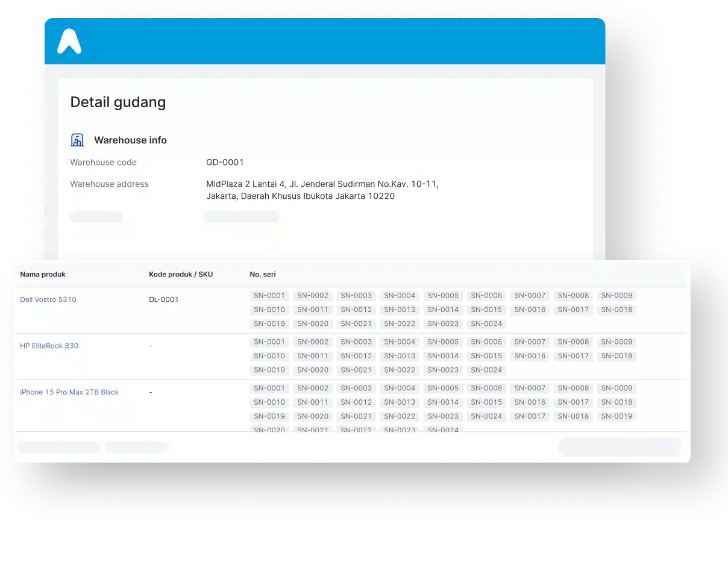Select SN-0005 tag in iPhone row

pos(443,388)
